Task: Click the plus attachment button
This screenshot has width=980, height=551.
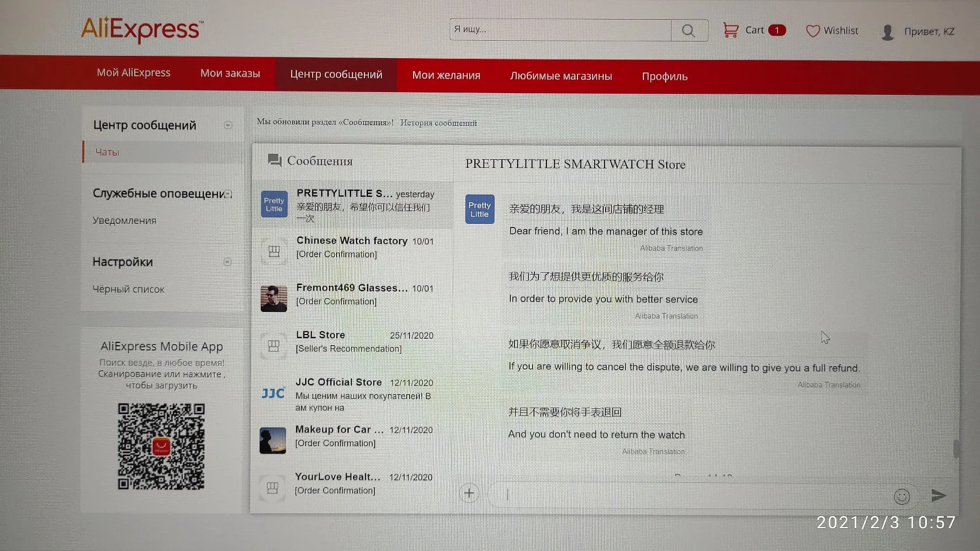Action: pyautogui.click(x=469, y=493)
